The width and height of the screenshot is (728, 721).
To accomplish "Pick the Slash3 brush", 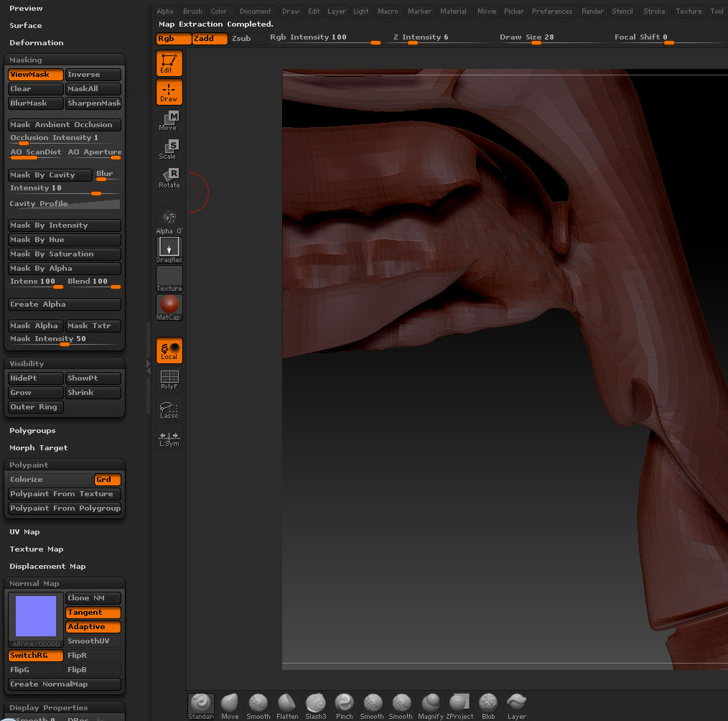I will [x=316, y=706].
